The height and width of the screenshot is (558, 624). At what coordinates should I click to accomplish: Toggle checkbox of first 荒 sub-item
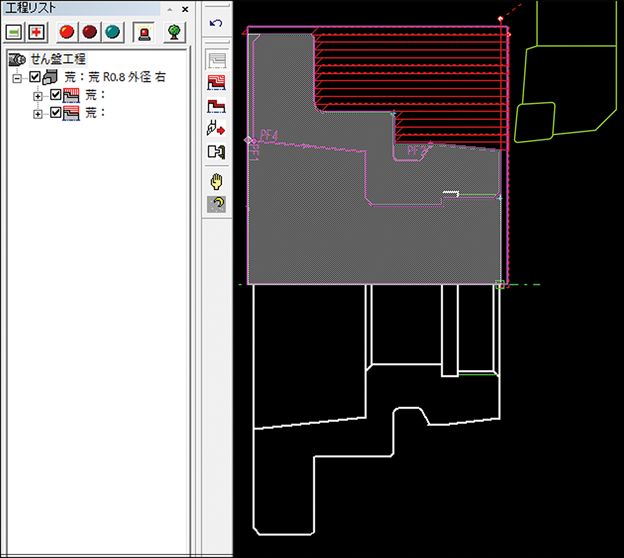[x=56, y=96]
